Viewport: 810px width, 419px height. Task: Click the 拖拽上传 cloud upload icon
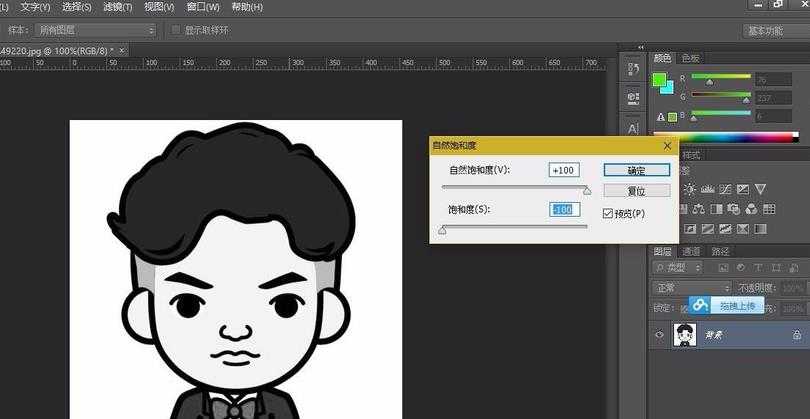coord(700,305)
